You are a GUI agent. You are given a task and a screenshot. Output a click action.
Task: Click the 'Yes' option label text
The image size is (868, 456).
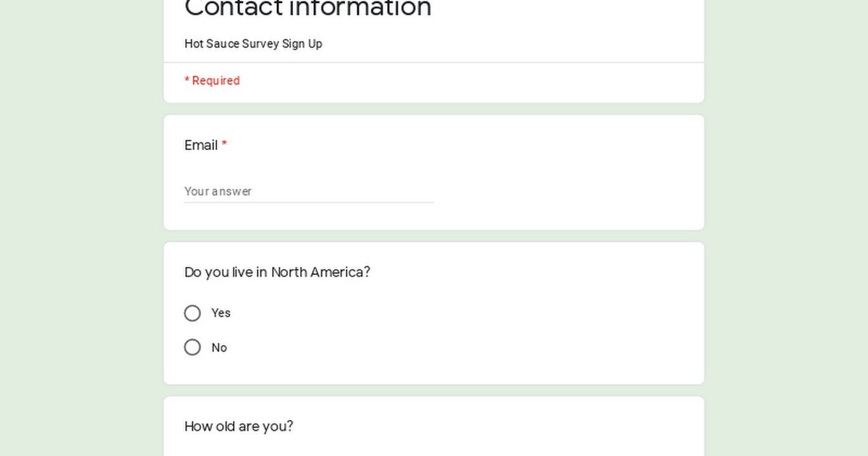click(x=221, y=313)
